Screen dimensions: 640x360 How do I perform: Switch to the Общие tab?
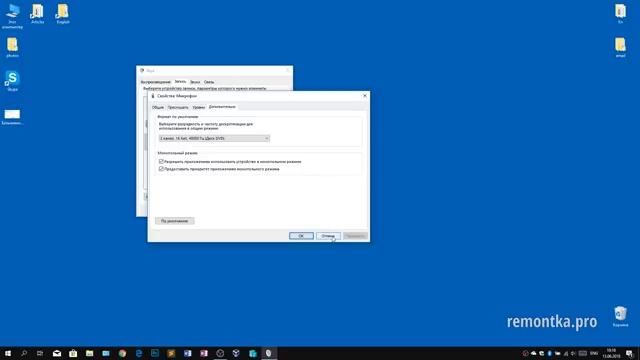[x=158, y=107]
